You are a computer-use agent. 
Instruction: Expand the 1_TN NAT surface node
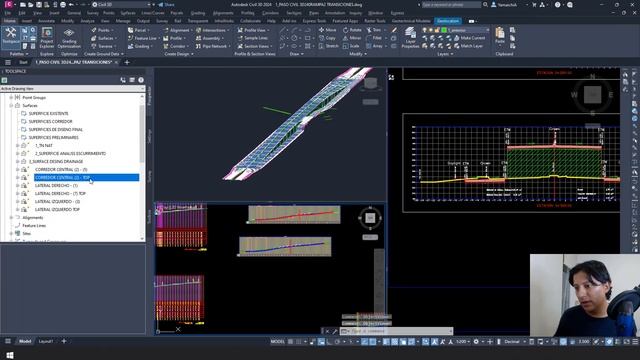18,145
